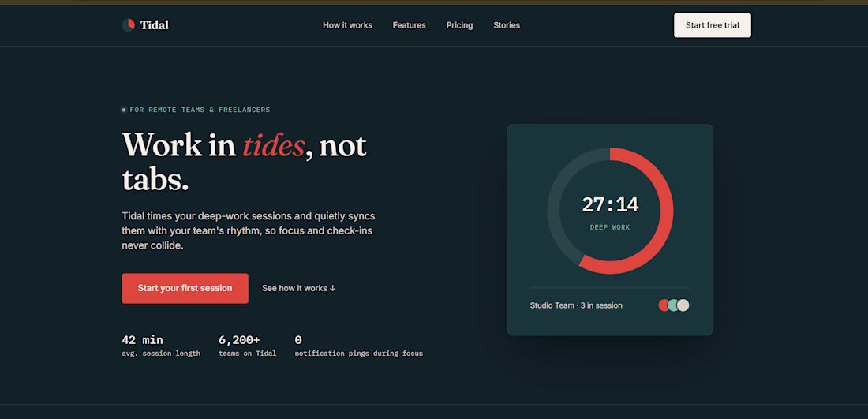Click the Studio Team · 3 in session text
The image size is (868, 419).
(x=576, y=305)
